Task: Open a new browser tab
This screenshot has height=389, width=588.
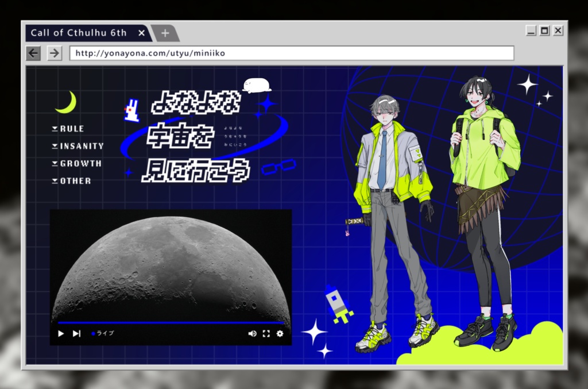Action: (165, 33)
